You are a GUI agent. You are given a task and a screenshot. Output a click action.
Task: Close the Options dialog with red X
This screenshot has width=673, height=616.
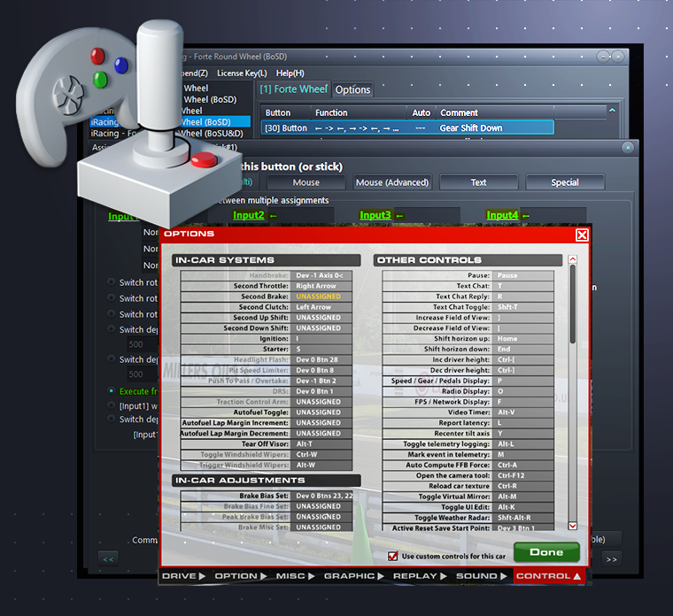(x=582, y=235)
